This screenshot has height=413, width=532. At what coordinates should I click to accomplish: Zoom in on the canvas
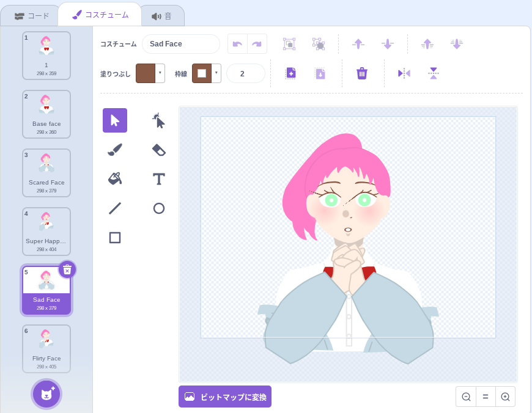click(x=505, y=397)
